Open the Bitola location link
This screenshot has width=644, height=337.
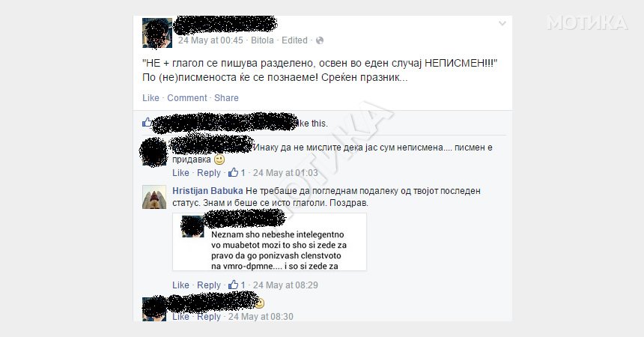click(x=262, y=40)
